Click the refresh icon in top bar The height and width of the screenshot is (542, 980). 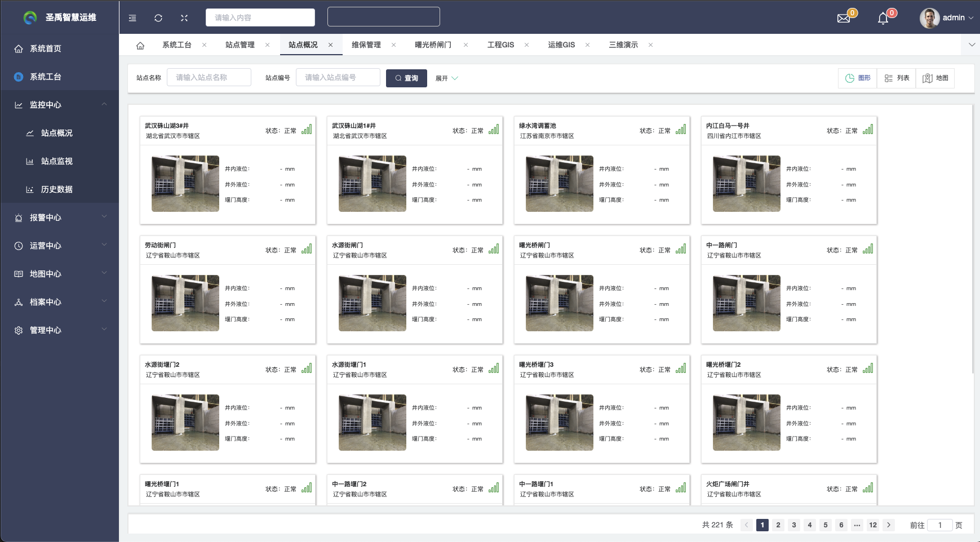click(158, 18)
